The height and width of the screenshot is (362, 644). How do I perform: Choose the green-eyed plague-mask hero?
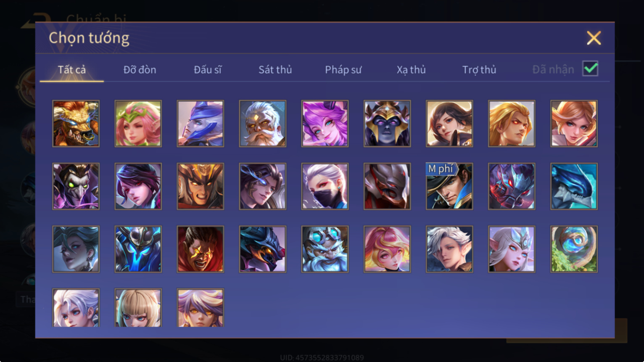76,186
